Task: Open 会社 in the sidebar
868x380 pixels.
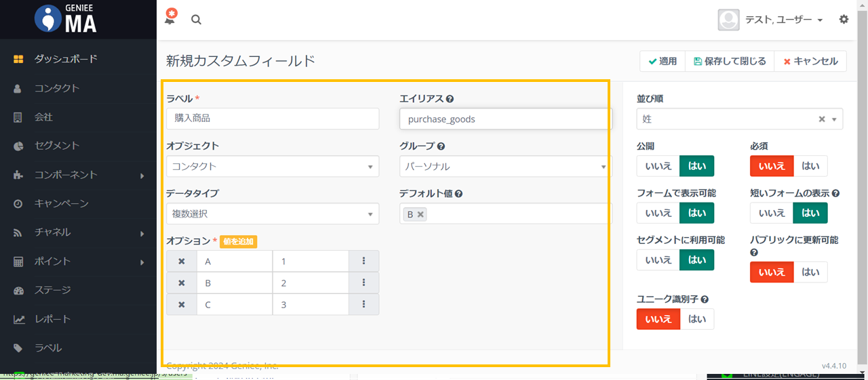Action: click(x=43, y=117)
